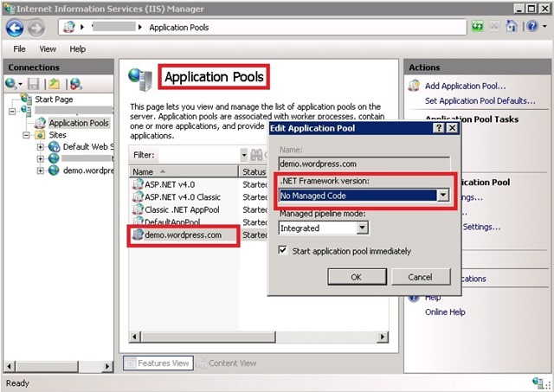
Task: Select Default Web Site tree node
Action: coord(88,147)
